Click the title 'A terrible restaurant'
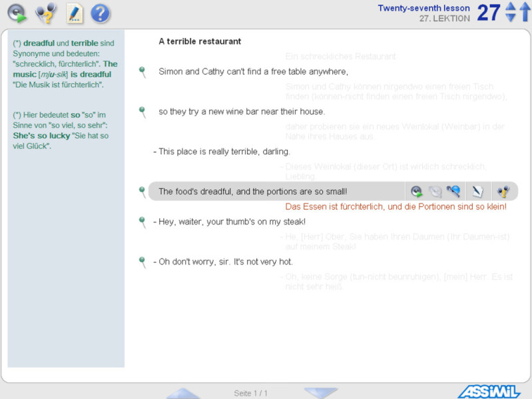Screen dimensions: 532x399 pyautogui.click(x=200, y=41)
